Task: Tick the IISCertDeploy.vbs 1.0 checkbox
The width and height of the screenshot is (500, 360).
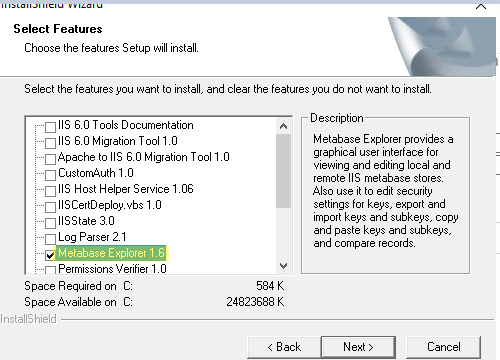Action: coord(50,207)
